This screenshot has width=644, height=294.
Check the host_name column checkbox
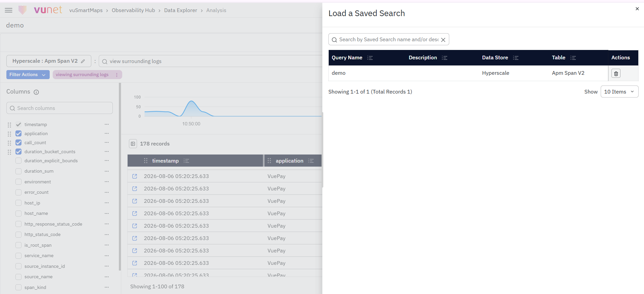coord(18,214)
